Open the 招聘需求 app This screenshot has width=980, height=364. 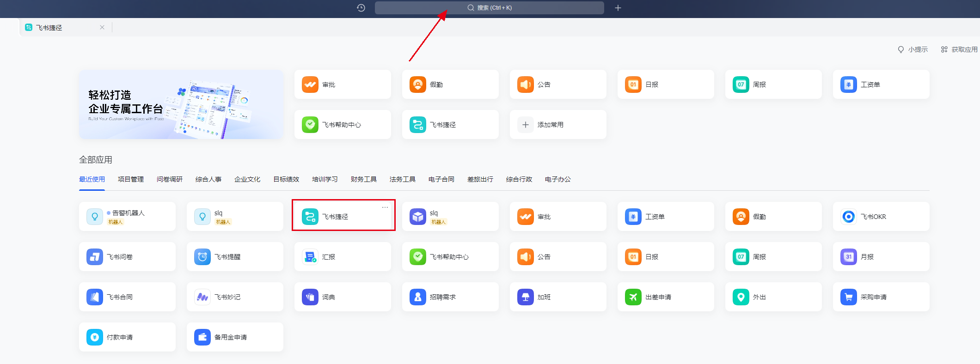tap(450, 297)
